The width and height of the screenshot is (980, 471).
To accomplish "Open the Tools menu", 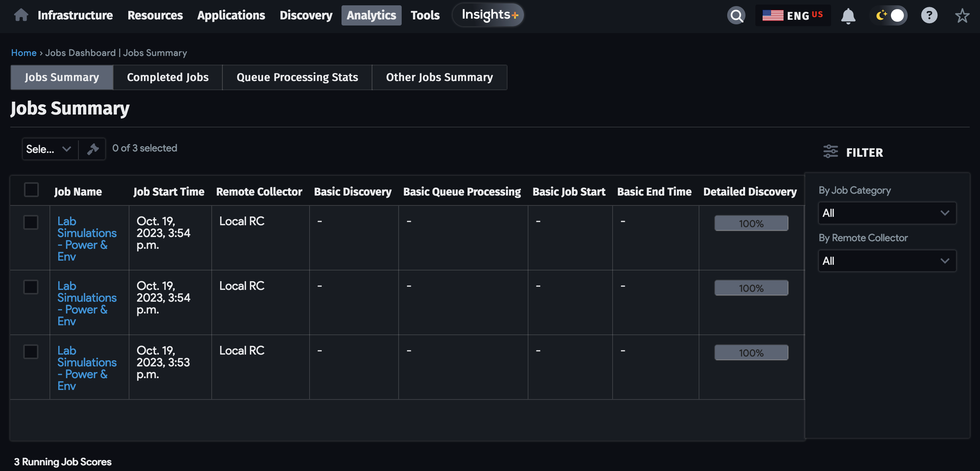I will tap(425, 15).
